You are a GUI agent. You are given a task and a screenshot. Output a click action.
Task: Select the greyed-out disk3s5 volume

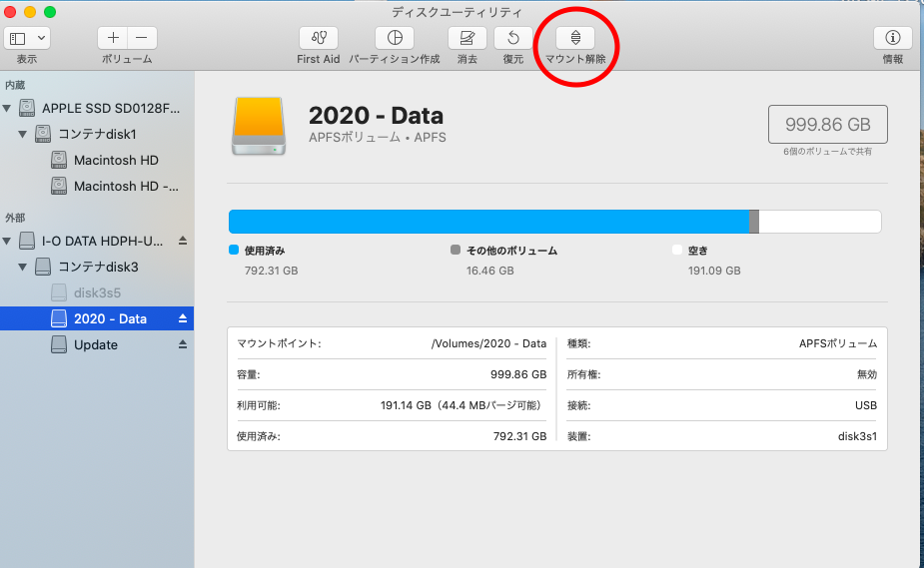point(97,292)
